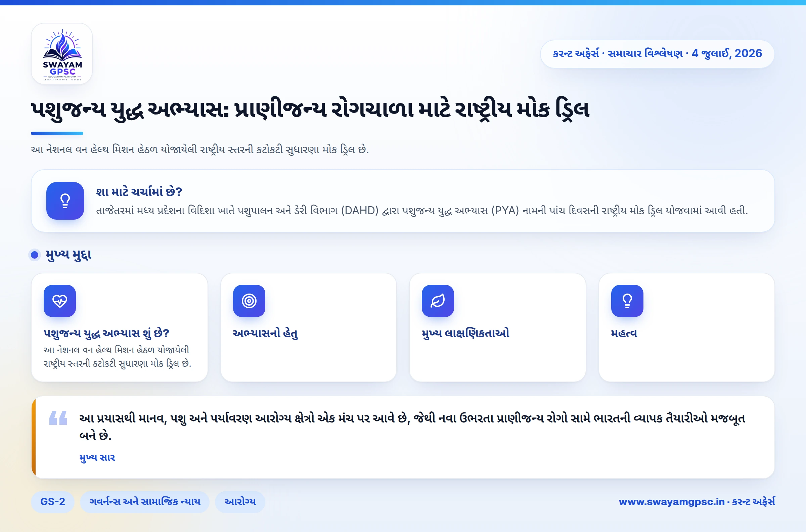806x532 pixels.
Task: Click the main headline પશુજન્ય યુદ્ધ અભ્યાસ
Action: pos(310,110)
